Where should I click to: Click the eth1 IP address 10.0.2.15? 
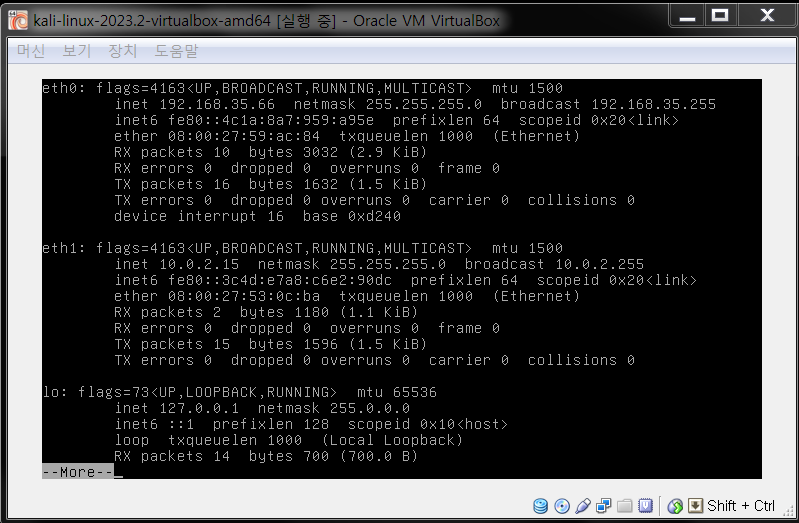pyautogui.click(x=199, y=264)
